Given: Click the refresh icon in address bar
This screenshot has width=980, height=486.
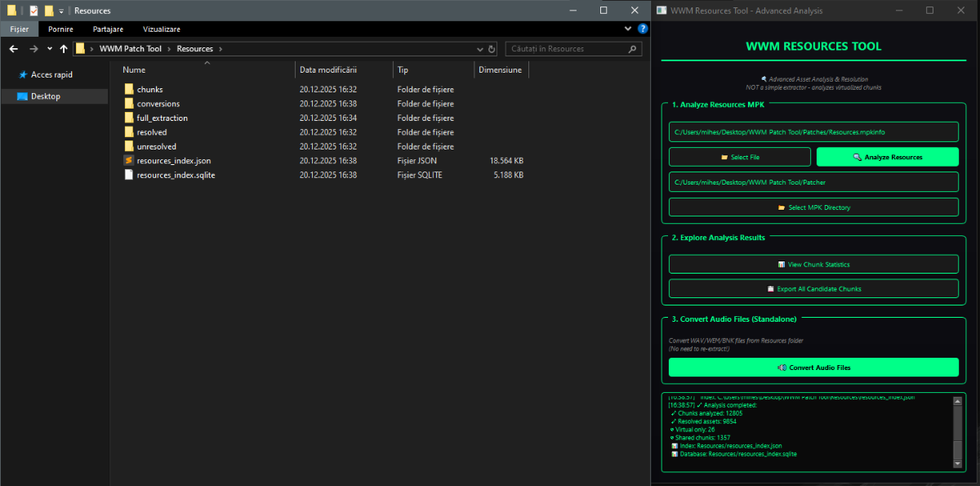Looking at the screenshot, I should [x=492, y=49].
